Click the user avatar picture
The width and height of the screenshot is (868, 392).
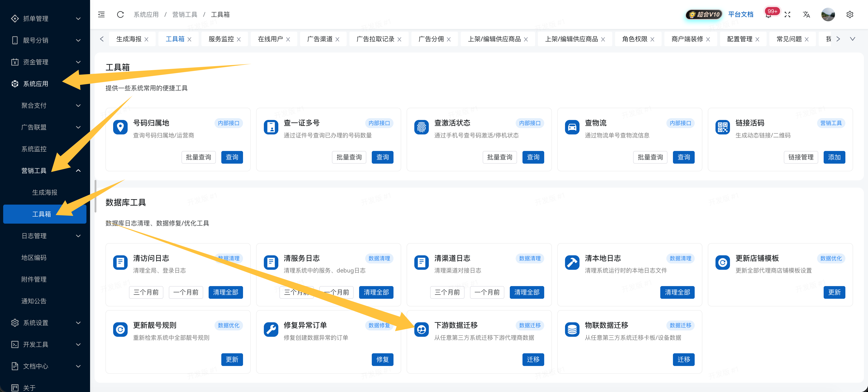point(828,14)
